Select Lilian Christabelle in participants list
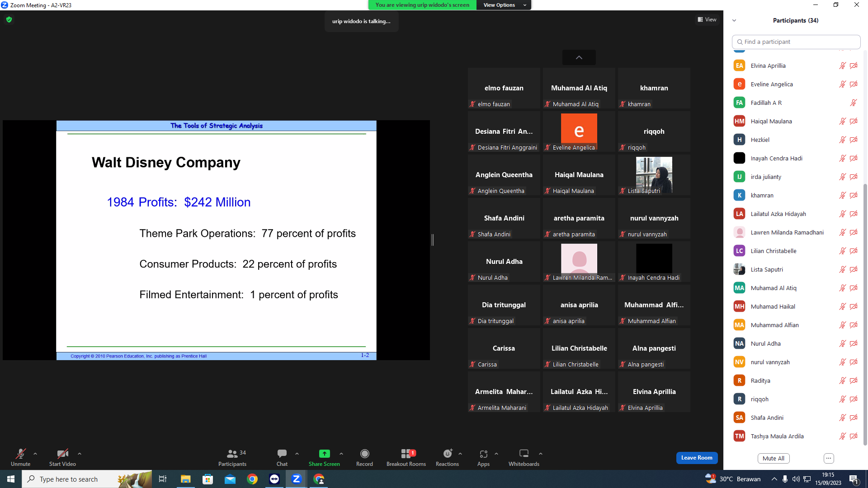The width and height of the screenshot is (868, 488). (x=796, y=251)
